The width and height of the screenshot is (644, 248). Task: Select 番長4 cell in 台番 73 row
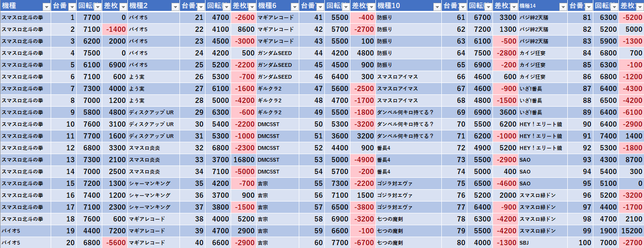[x=409, y=160]
